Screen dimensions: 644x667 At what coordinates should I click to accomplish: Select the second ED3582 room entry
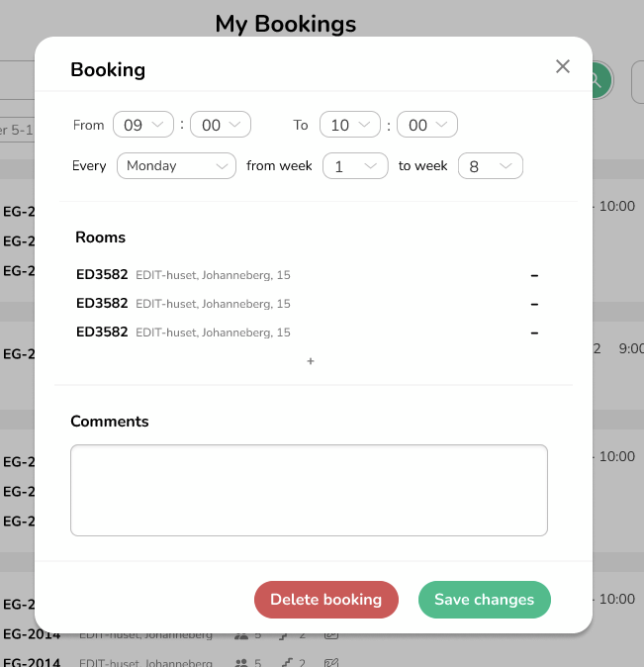point(183,304)
